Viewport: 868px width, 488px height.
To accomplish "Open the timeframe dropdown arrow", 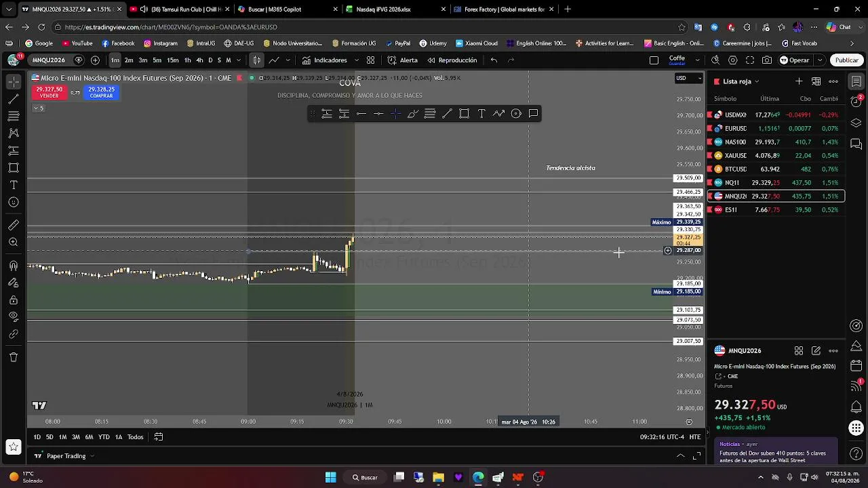I will click(x=239, y=60).
